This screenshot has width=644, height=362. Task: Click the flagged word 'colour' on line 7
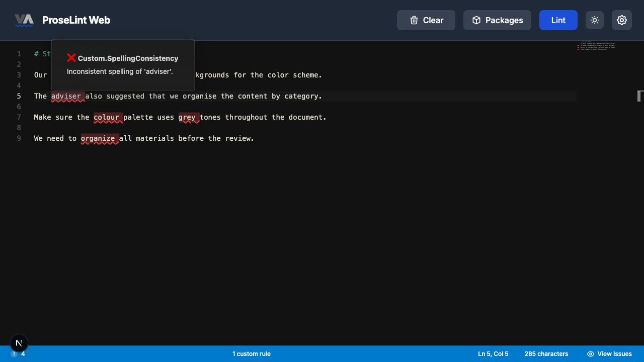pyautogui.click(x=107, y=117)
